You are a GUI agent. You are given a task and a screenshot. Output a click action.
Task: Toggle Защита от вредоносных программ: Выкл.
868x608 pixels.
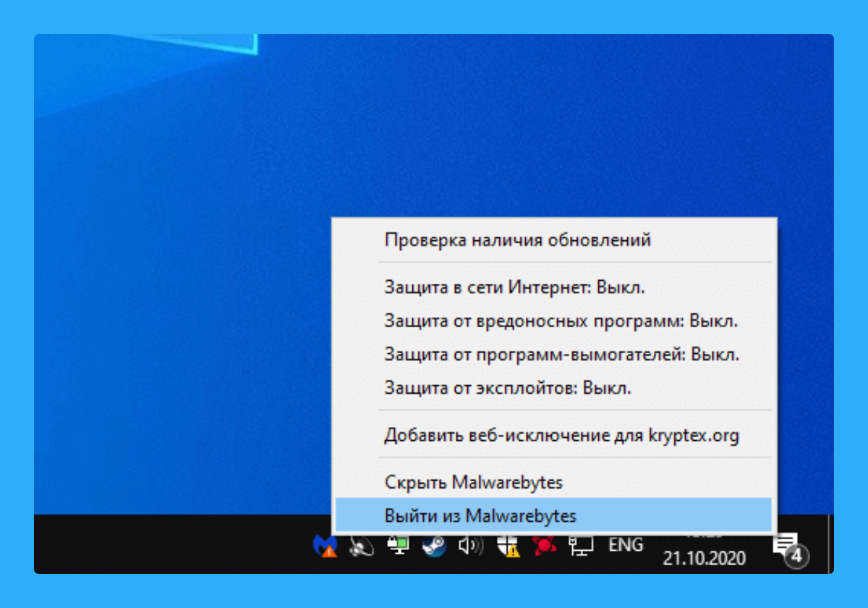553,321
